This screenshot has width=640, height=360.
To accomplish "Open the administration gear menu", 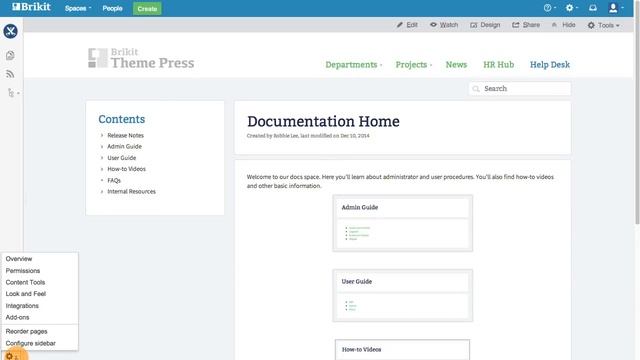I will 571,8.
